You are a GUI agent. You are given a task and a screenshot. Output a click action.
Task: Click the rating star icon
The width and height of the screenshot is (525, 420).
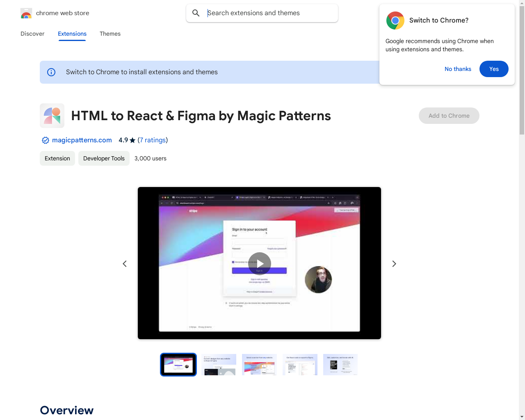[x=132, y=140]
